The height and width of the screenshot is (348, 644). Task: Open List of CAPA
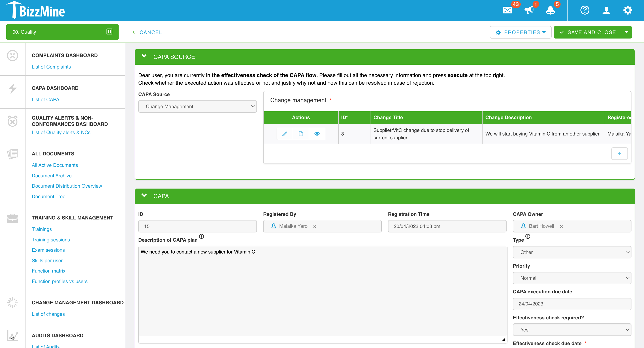[x=45, y=100]
